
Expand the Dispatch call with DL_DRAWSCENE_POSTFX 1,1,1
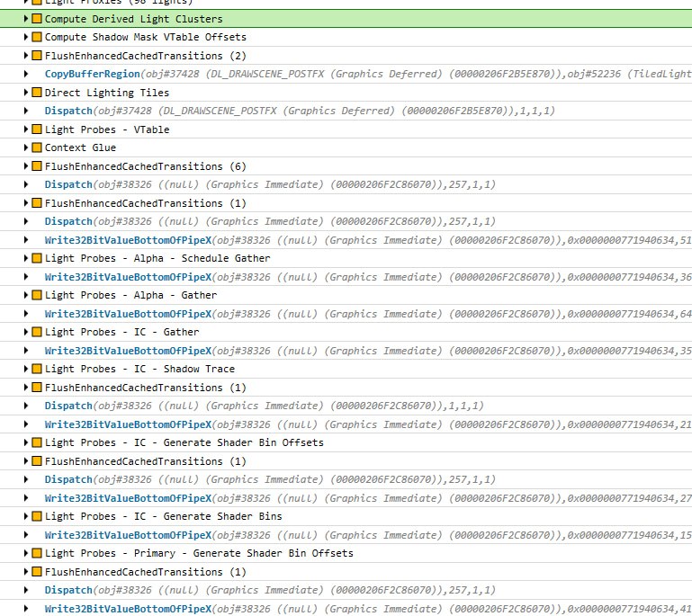pyautogui.click(x=25, y=111)
